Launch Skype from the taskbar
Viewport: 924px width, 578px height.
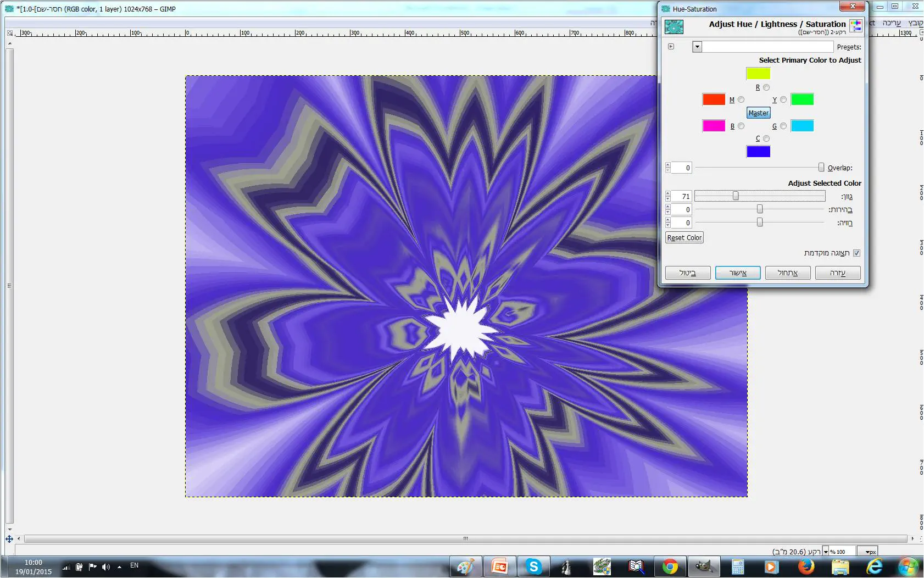(533, 566)
